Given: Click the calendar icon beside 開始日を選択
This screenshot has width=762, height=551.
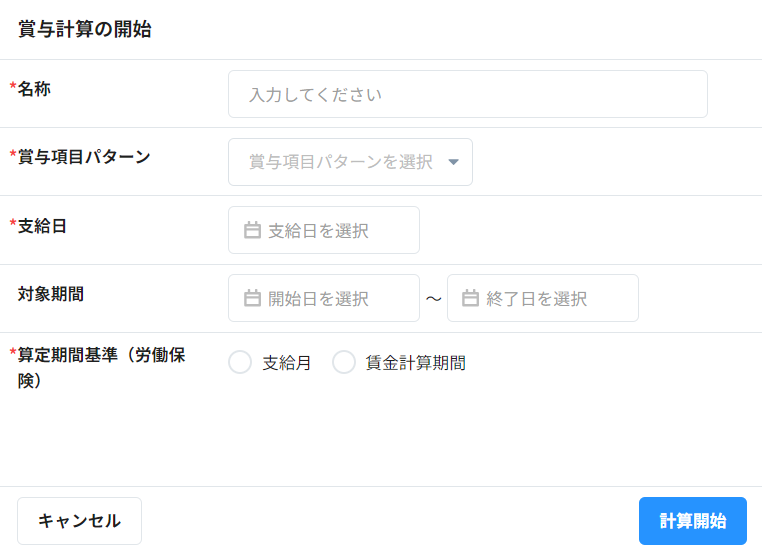Looking at the screenshot, I should (x=253, y=299).
